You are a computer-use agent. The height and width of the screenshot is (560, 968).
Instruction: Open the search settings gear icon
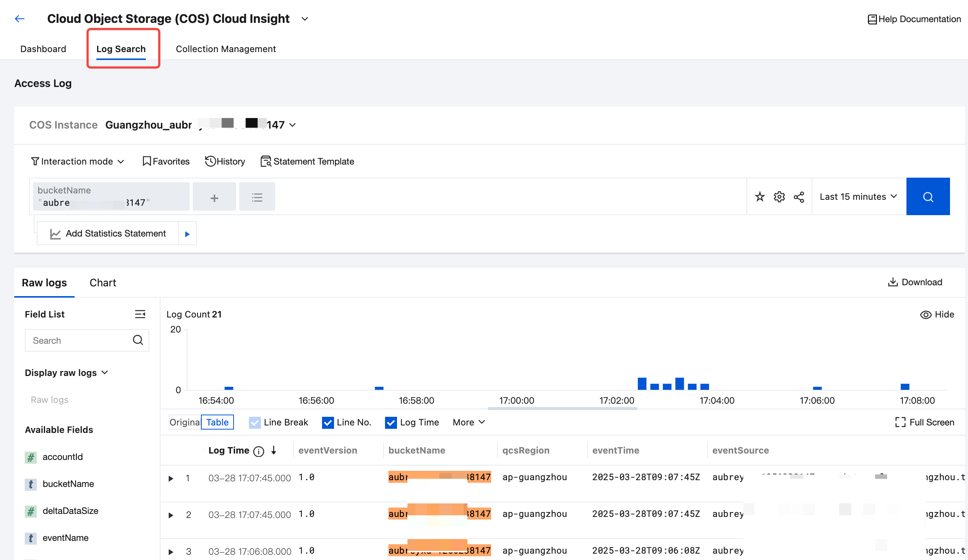coord(779,197)
